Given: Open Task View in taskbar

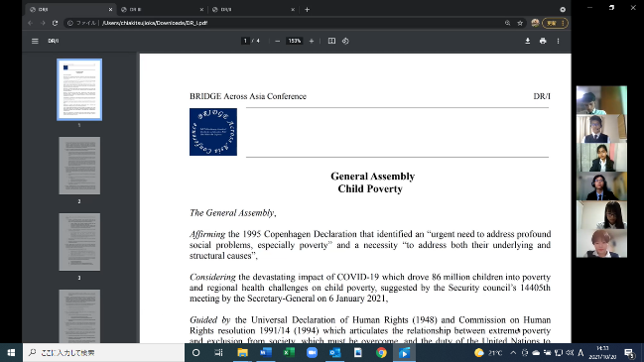Looking at the screenshot, I should click(x=218, y=352).
